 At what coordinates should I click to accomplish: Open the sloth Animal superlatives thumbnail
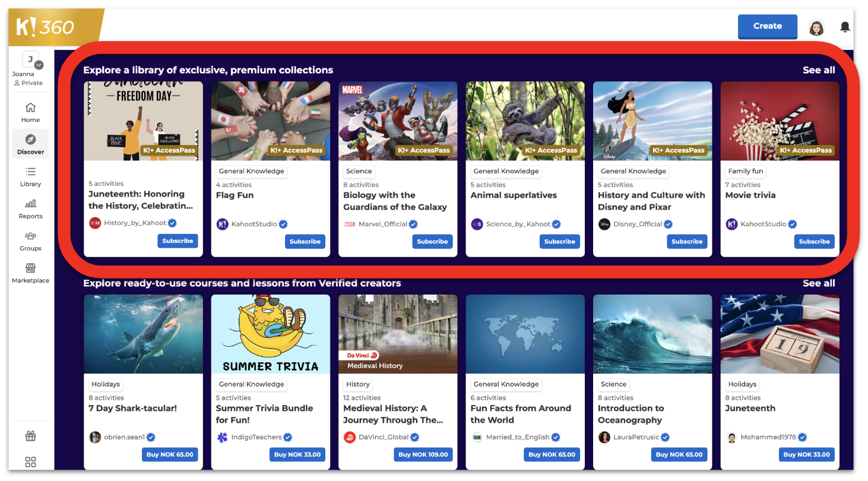[525, 121]
